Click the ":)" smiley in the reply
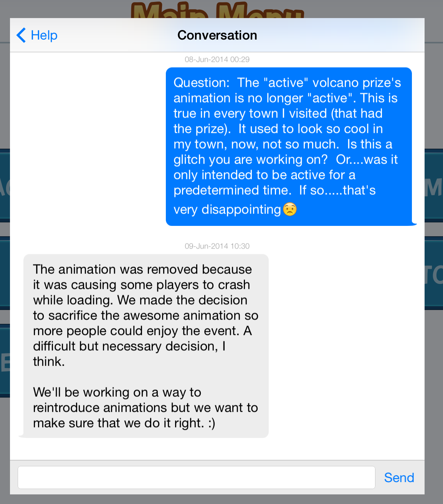This screenshot has width=443, height=504. 211,423
